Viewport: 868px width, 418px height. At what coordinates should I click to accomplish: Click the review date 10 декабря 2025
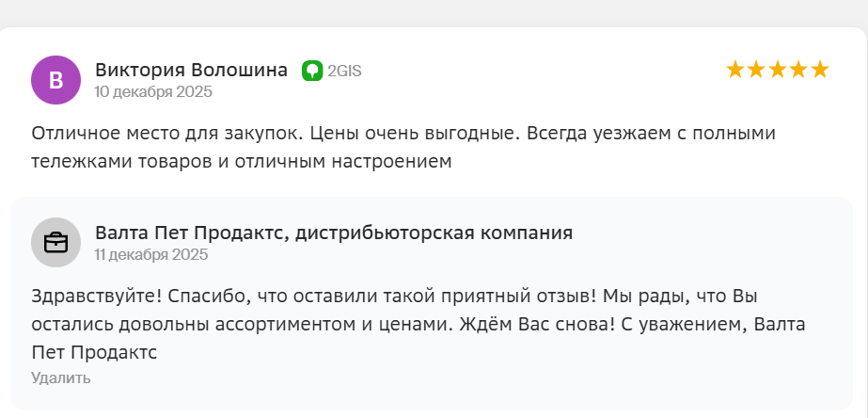point(153,92)
